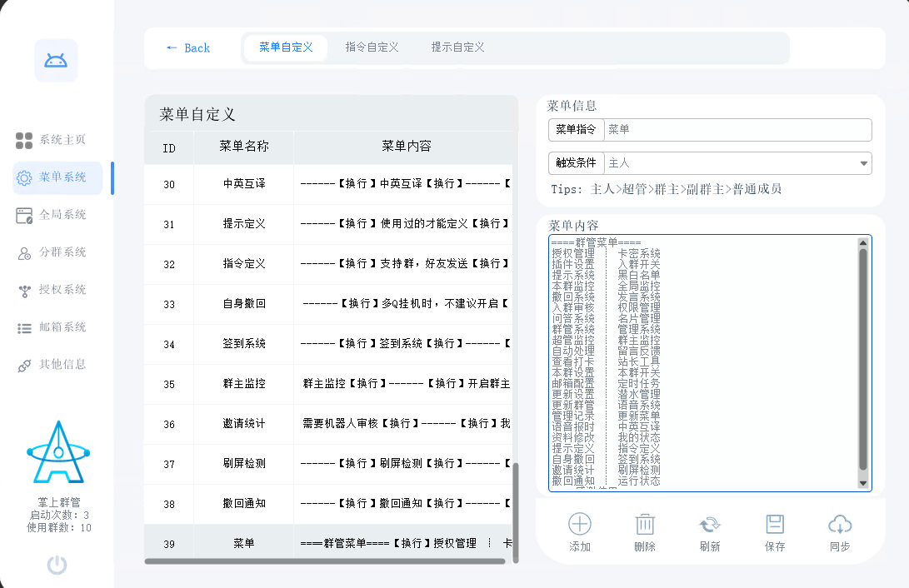View 其他信息 from the sidebar

(x=56, y=365)
